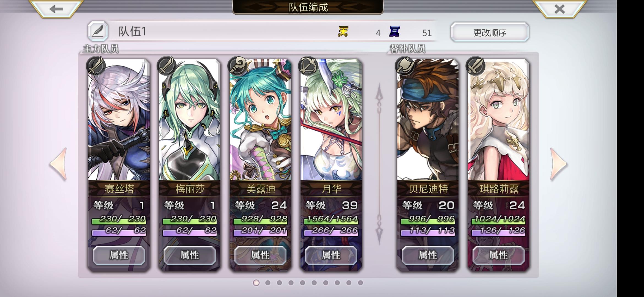
Task: Tap the sword weapon icon on 赛丝塔's card
Action: 96,66
